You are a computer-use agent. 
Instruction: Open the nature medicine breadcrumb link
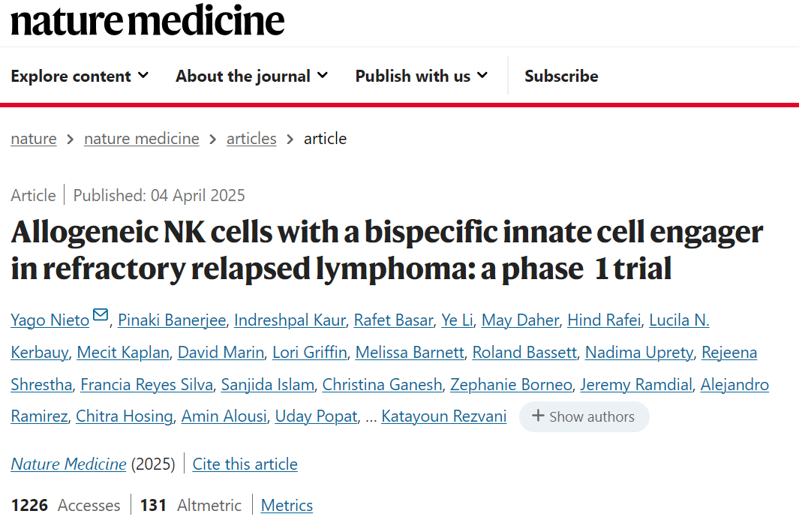tap(142, 139)
